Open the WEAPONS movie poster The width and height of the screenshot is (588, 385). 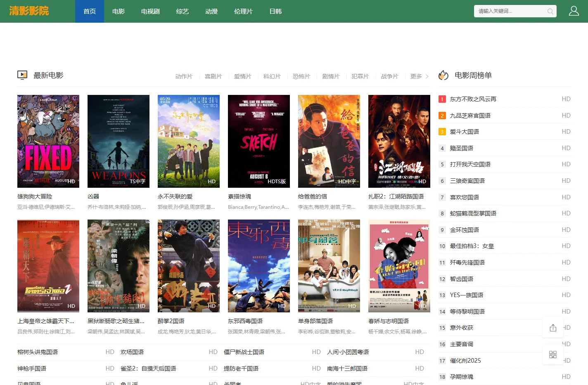[x=119, y=141]
